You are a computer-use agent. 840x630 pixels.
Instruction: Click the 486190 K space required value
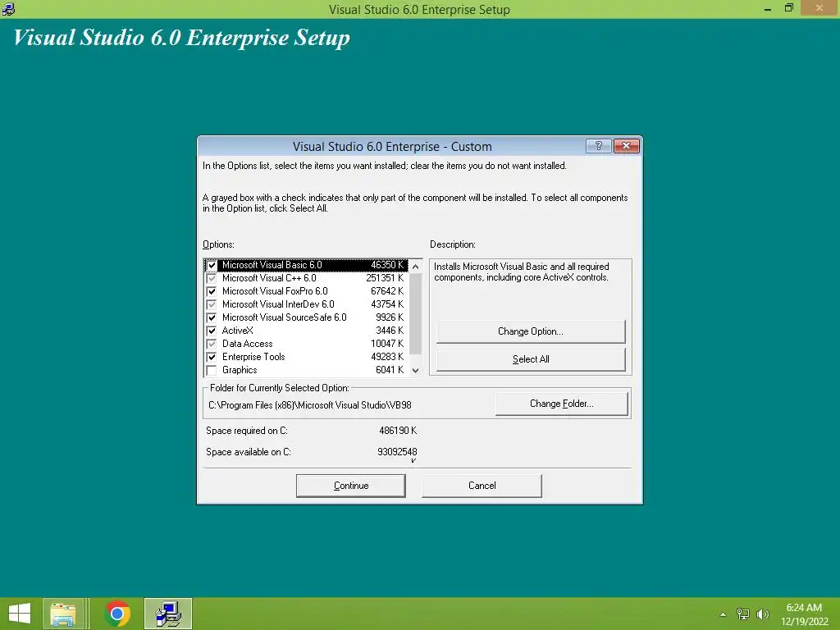click(x=398, y=431)
